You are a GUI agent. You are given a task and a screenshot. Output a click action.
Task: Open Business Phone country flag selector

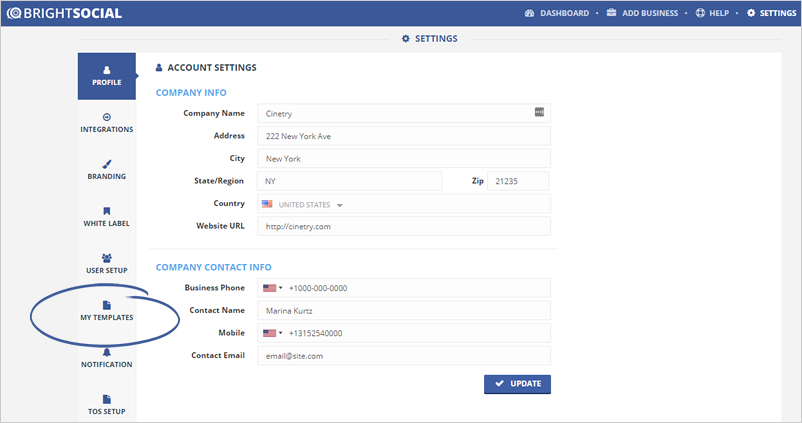[271, 288]
